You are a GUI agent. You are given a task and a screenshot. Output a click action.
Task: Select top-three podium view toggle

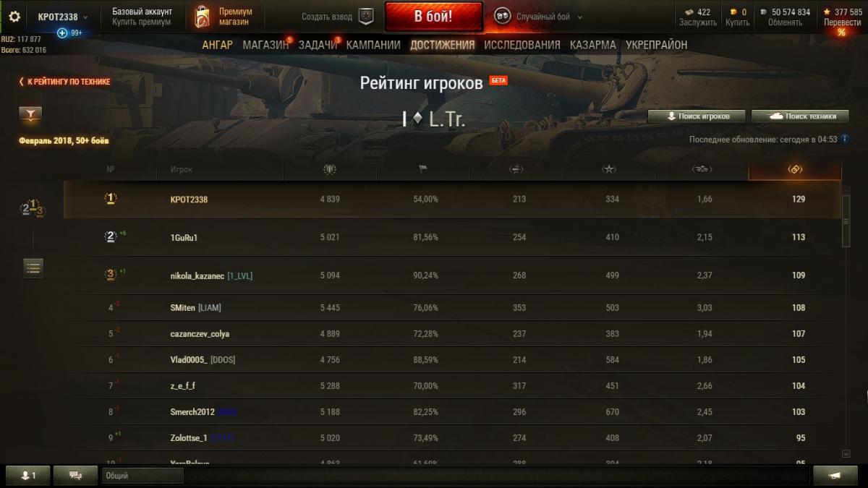(x=33, y=209)
